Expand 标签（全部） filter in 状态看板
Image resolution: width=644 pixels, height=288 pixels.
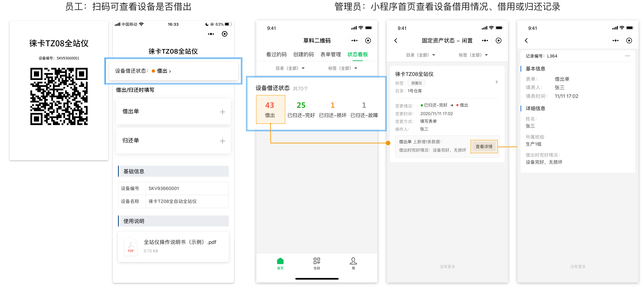[343, 68]
